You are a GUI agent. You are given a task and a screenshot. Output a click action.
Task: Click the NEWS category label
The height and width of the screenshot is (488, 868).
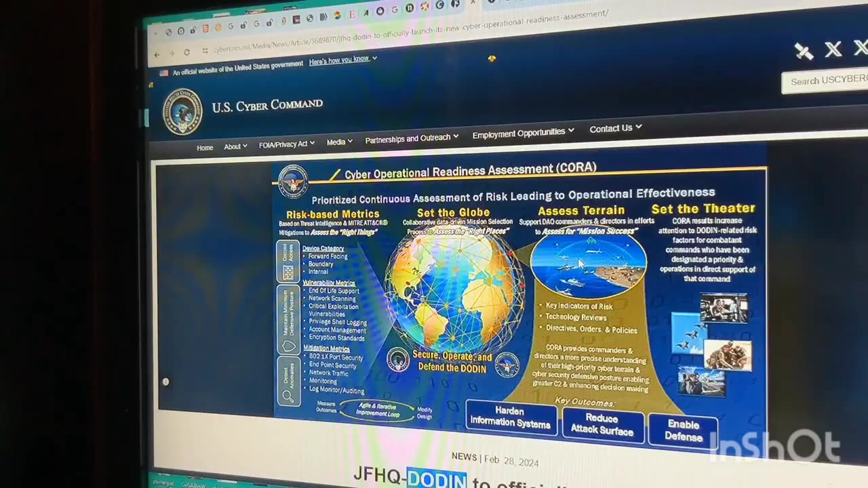point(464,457)
